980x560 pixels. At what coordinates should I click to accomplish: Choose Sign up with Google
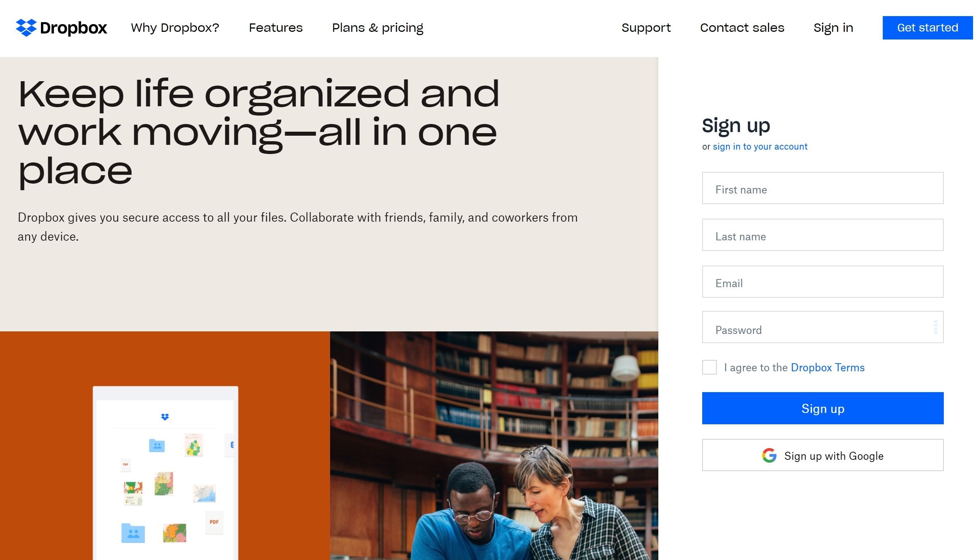click(822, 455)
